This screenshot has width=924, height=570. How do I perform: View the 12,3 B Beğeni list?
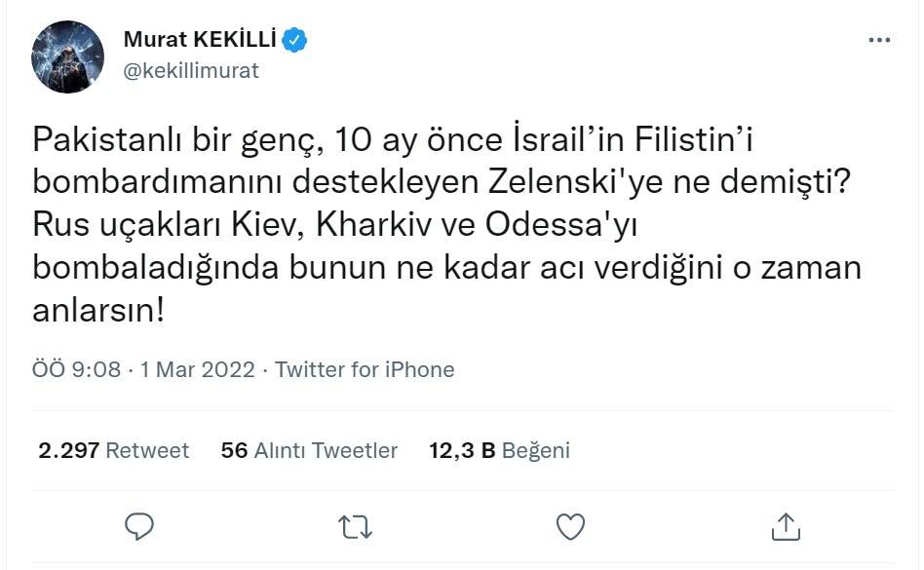(499, 450)
